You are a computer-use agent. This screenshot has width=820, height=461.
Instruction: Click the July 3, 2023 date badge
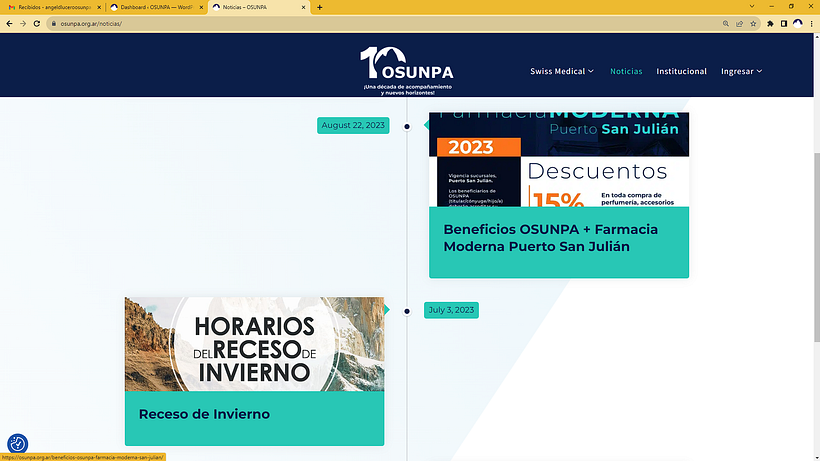[x=451, y=310]
